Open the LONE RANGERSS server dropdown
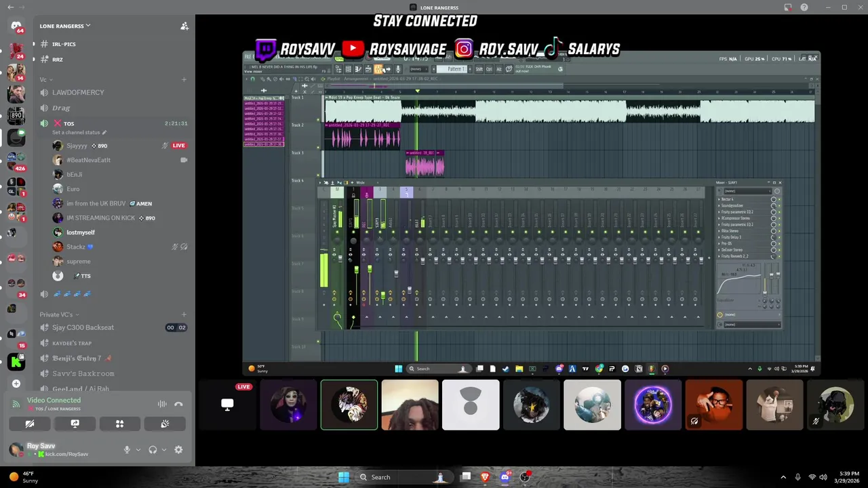 (x=65, y=26)
